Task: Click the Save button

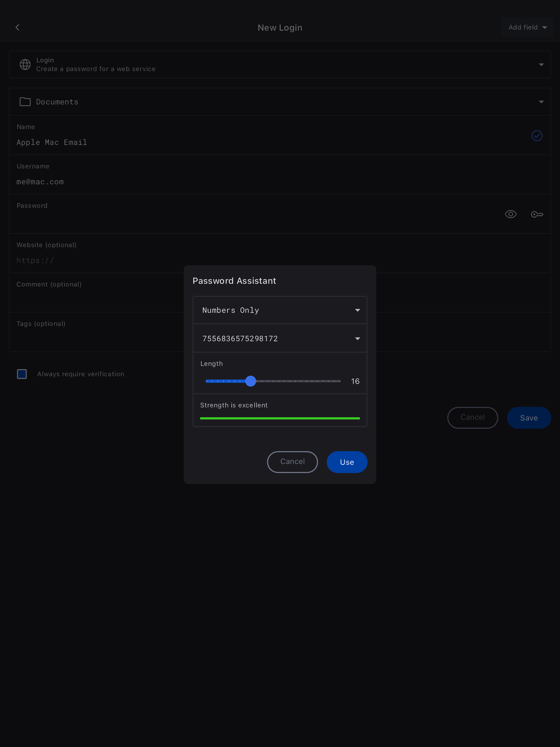Action: pyautogui.click(x=529, y=418)
